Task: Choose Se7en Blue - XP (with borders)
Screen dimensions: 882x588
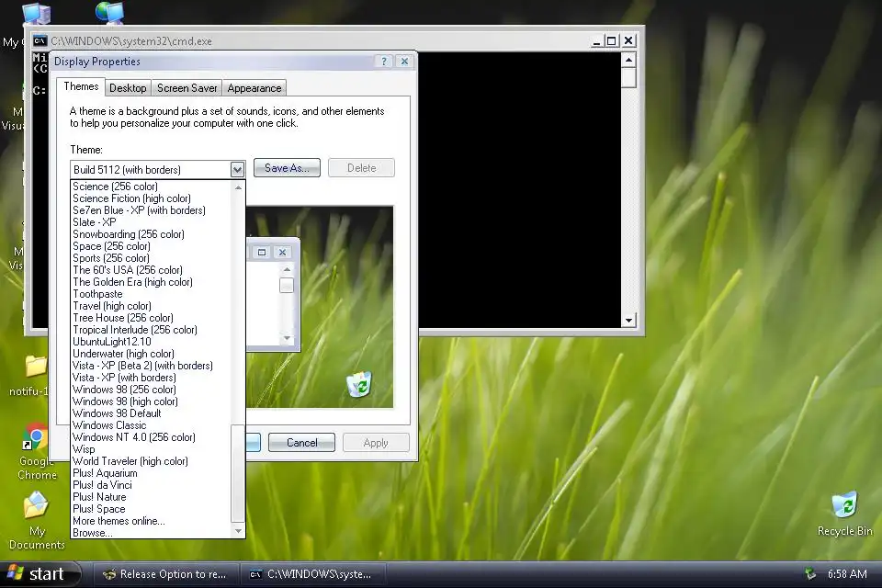Action: 151,209
